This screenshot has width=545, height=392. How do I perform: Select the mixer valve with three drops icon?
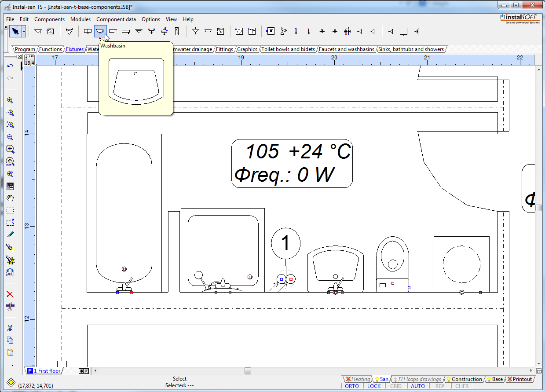347,31
